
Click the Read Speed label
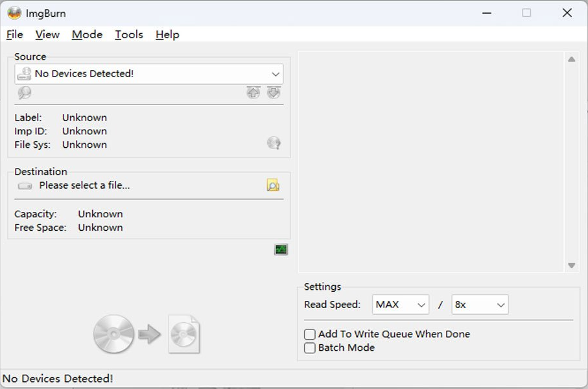pos(332,304)
